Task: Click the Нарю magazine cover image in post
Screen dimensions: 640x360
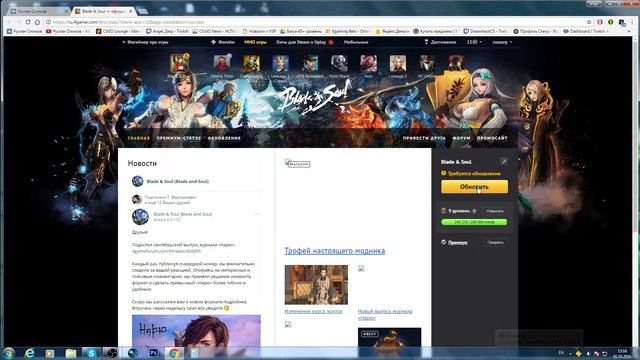Action: [196, 331]
